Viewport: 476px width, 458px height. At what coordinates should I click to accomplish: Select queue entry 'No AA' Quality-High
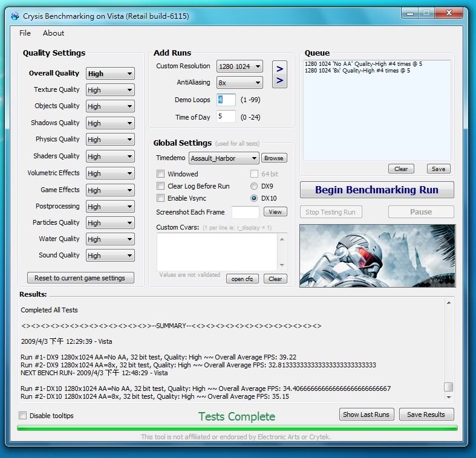pos(364,63)
